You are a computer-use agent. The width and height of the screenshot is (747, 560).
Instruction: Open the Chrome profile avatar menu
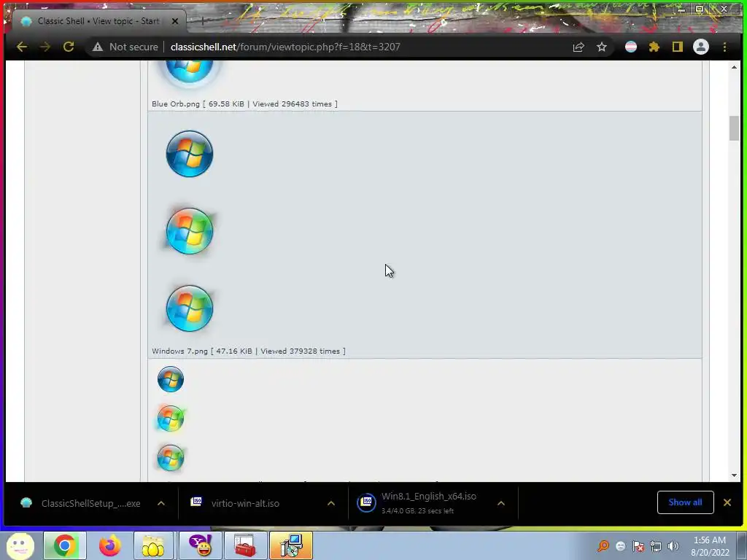pos(701,47)
